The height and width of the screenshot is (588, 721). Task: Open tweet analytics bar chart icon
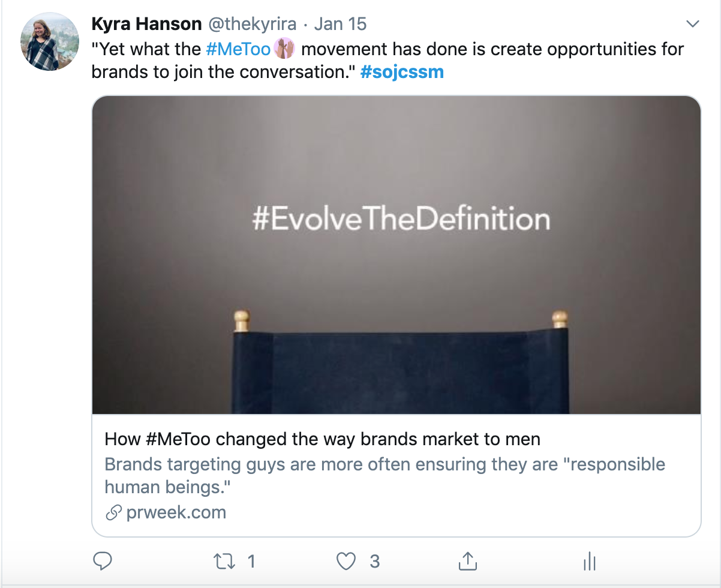[x=588, y=562]
